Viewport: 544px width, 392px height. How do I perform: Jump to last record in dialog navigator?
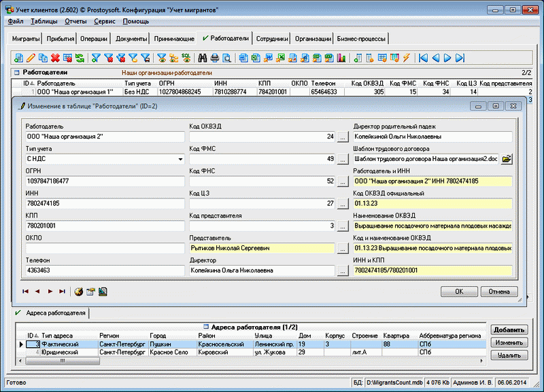click(x=62, y=291)
